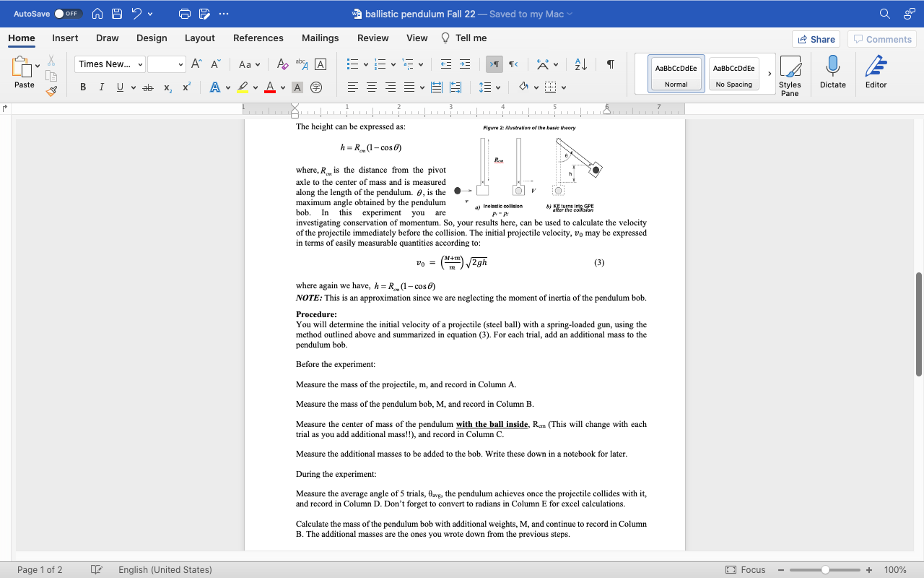Image resolution: width=924 pixels, height=578 pixels.
Task: Click the enclosed characters icon
Action: tap(316, 87)
